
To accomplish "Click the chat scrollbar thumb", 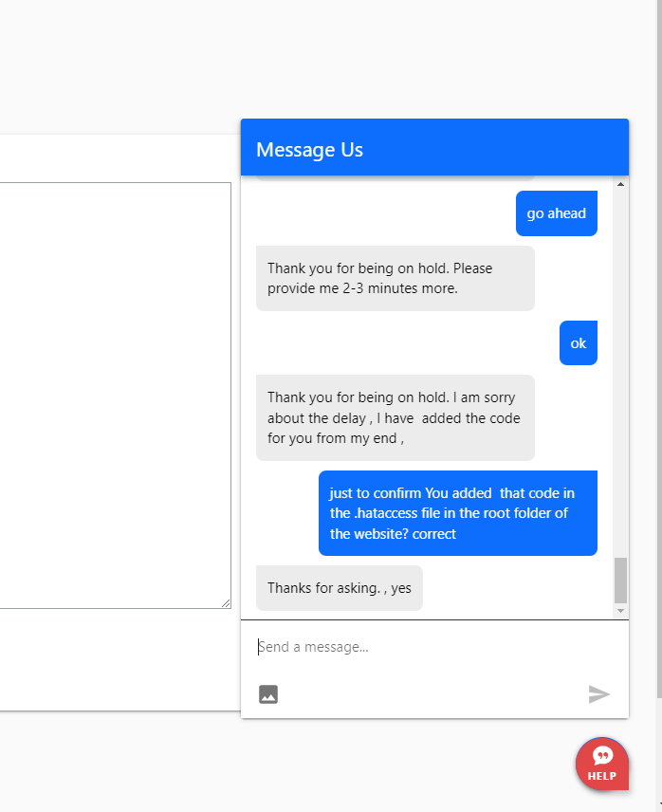I will click(x=620, y=581).
